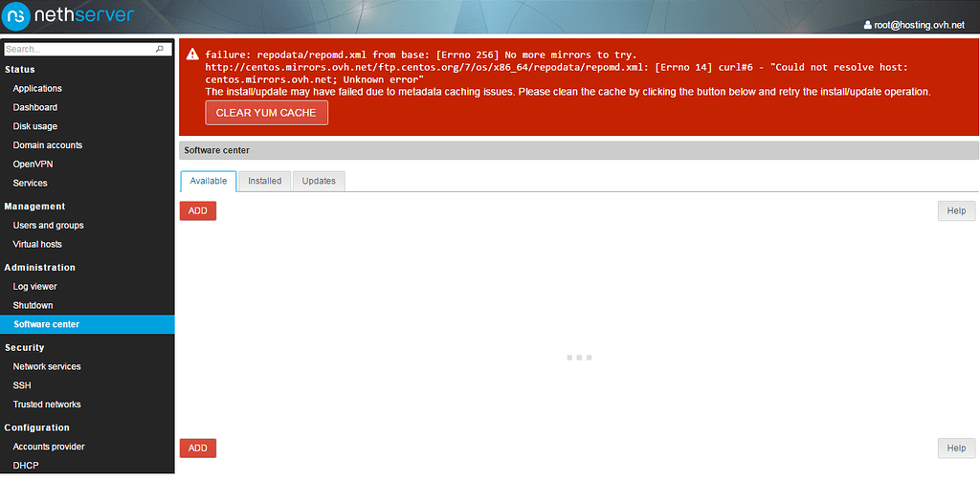Click the search magnifier icon

160,49
